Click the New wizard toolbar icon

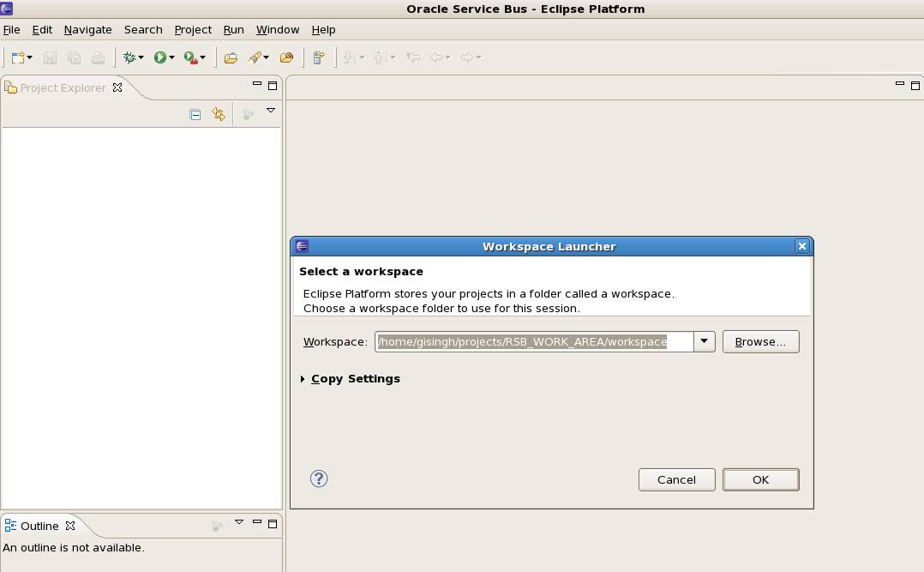(x=18, y=57)
